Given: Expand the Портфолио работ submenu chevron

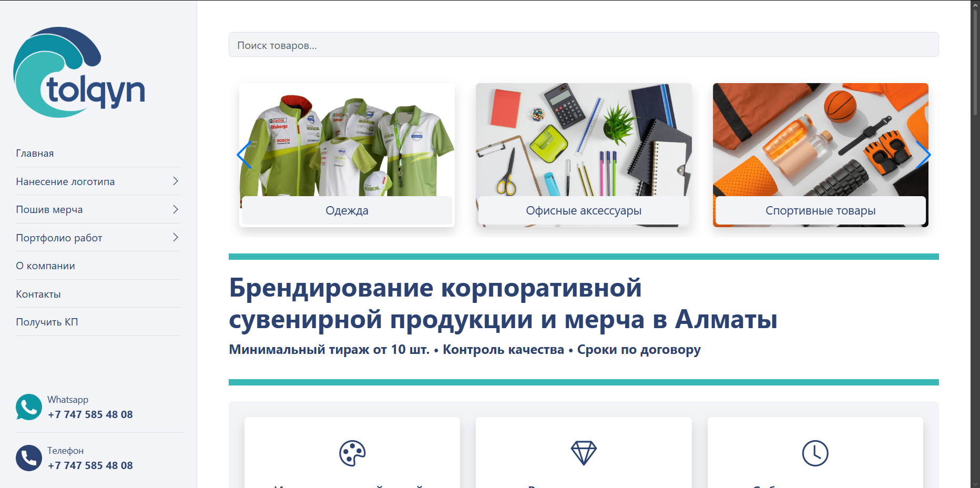Looking at the screenshot, I should pos(176,237).
